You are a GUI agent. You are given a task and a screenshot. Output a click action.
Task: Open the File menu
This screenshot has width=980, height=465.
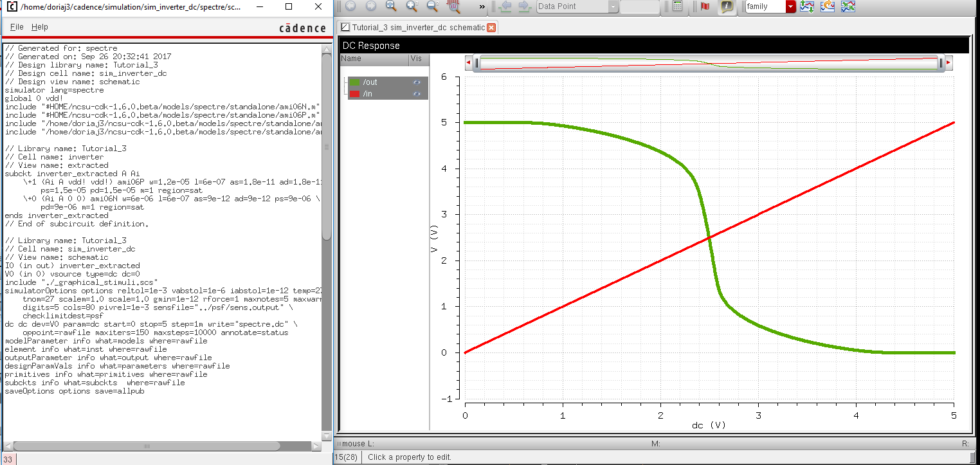click(x=17, y=27)
